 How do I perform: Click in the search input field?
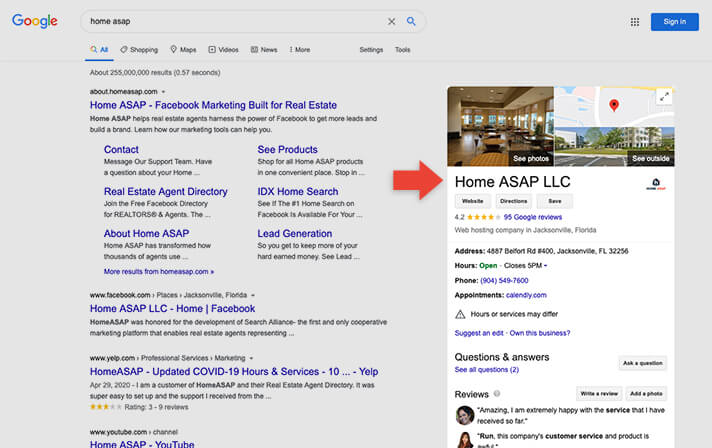click(234, 21)
